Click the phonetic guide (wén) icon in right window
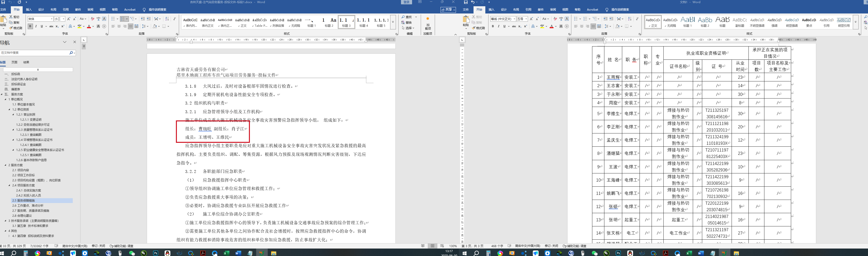The width and height of the screenshot is (868, 256). [561, 19]
